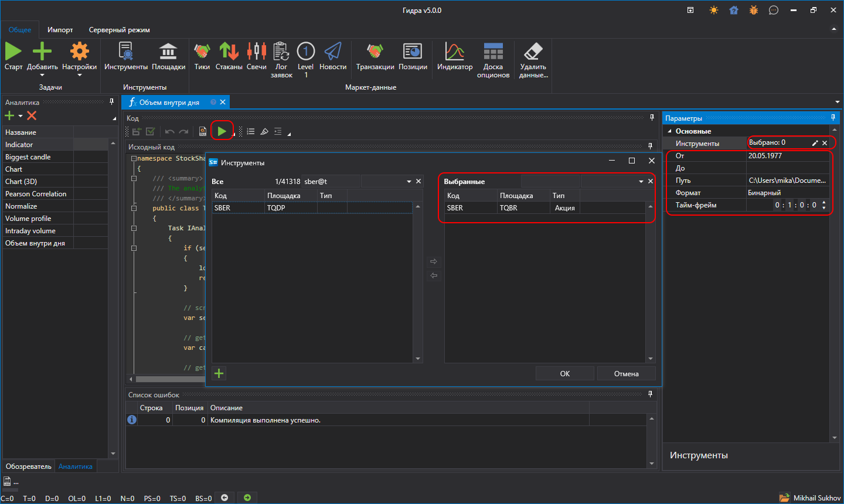Collapse the Основные property group
Screen dimensions: 844x504
(x=670, y=131)
